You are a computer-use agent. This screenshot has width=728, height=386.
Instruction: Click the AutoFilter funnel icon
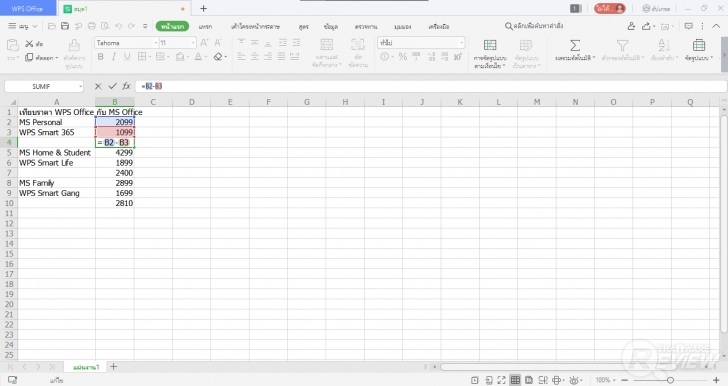[x=622, y=46]
